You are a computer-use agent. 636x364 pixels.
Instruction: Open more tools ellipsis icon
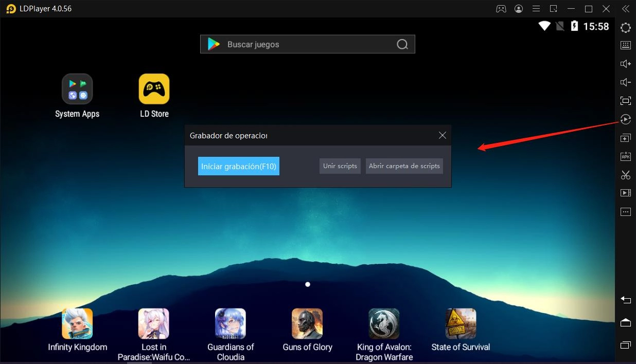626,212
